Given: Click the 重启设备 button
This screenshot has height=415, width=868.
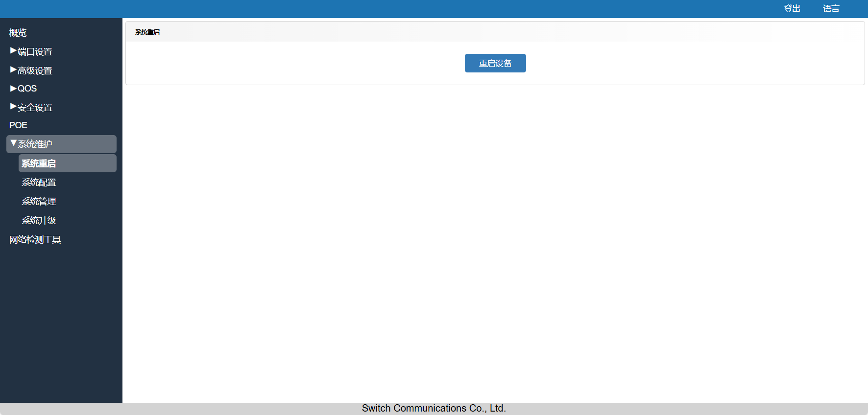Looking at the screenshot, I should click(495, 63).
